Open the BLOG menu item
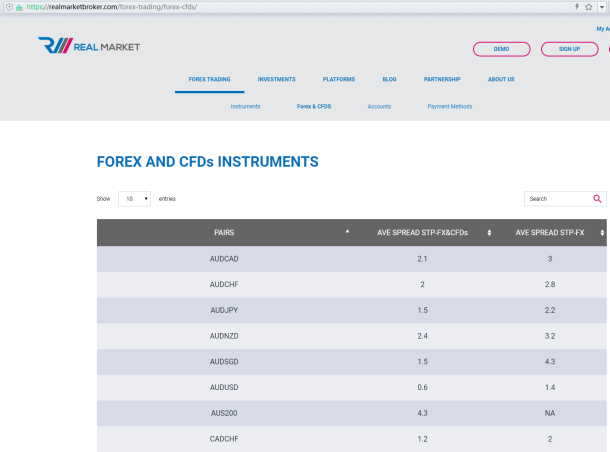 (389, 79)
